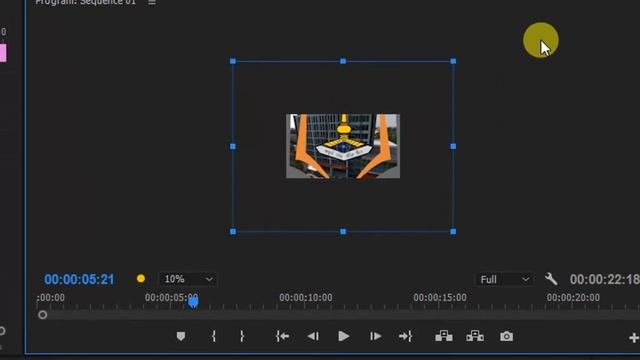
Task: Click the top-right transform handle
Action: (453, 61)
